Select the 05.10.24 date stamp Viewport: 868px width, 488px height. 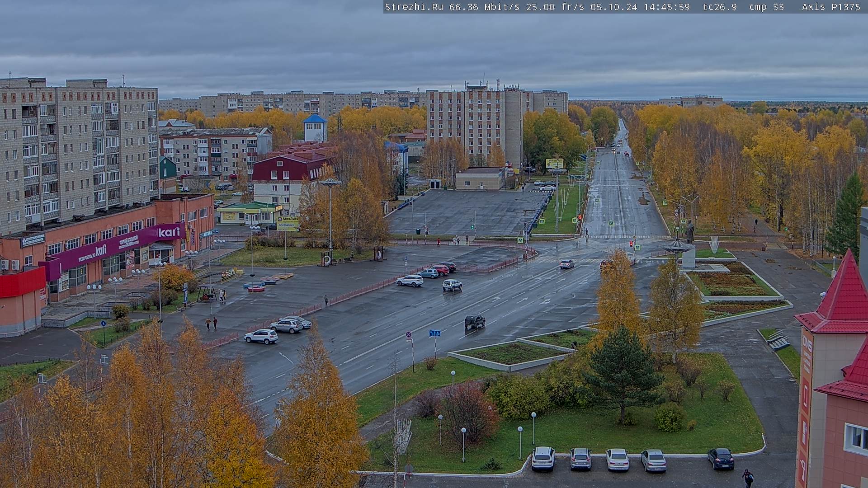click(x=613, y=7)
